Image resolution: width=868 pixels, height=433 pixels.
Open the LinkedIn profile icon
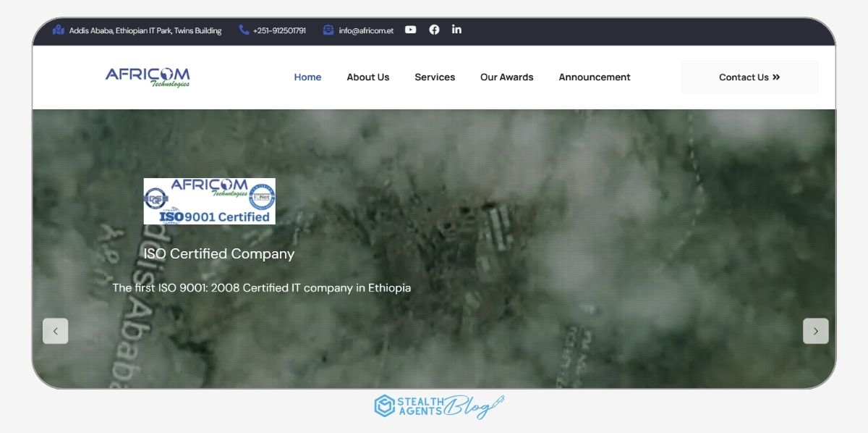tap(456, 30)
